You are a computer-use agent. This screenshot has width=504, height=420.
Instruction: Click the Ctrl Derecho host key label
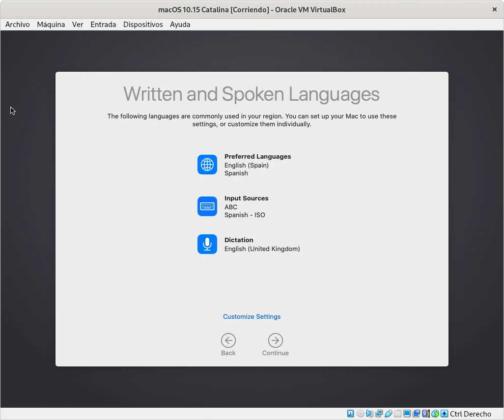[x=471, y=414]
